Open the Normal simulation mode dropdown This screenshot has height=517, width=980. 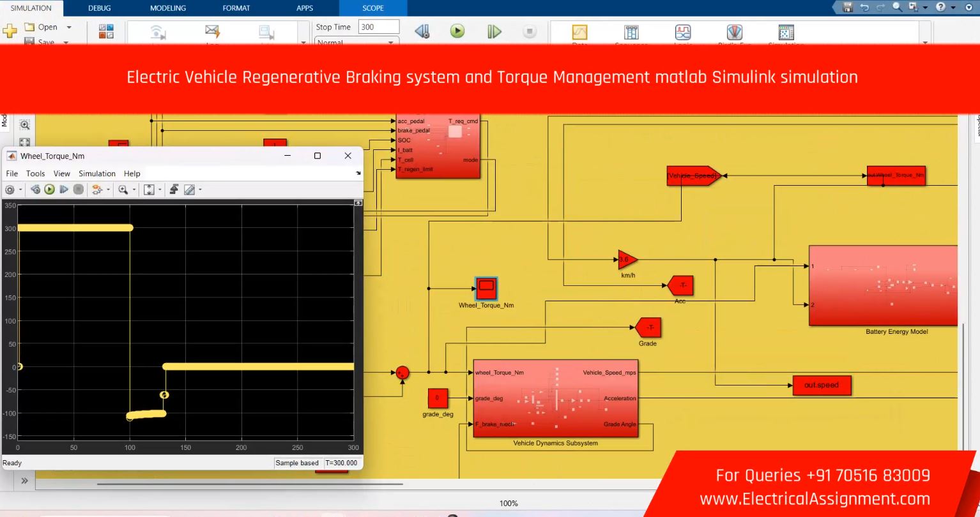point(356,42)
